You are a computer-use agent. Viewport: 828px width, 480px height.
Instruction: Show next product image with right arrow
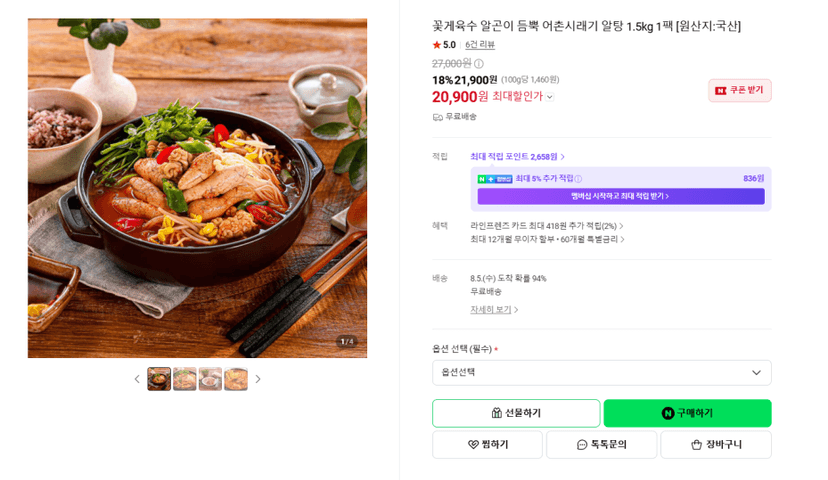258,379
